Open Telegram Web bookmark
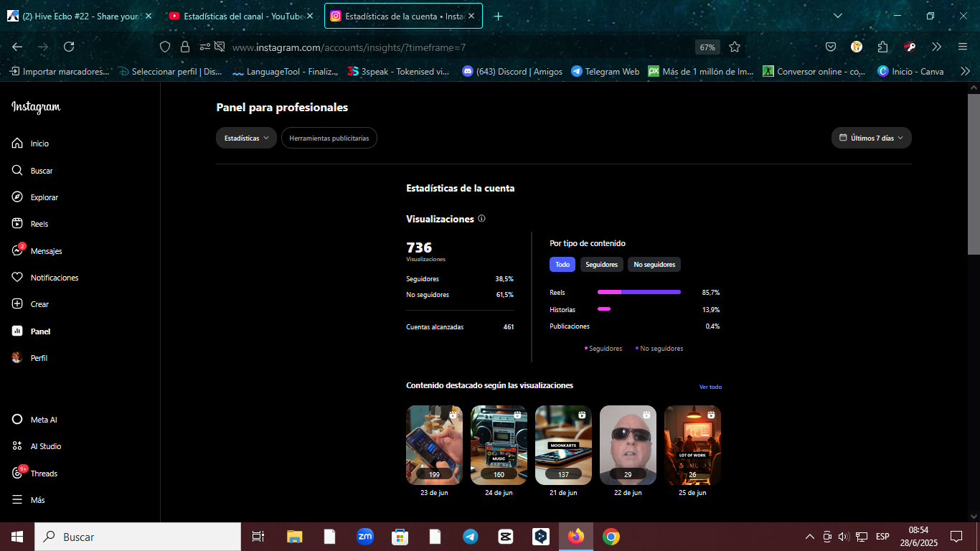980x551 pixels. 605,71
